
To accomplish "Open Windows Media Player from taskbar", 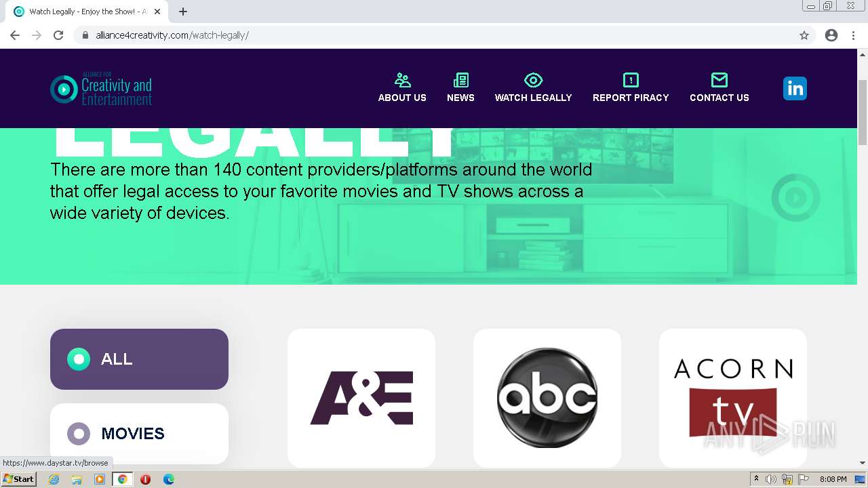I will pyautogui.click(x=100, y=479).
